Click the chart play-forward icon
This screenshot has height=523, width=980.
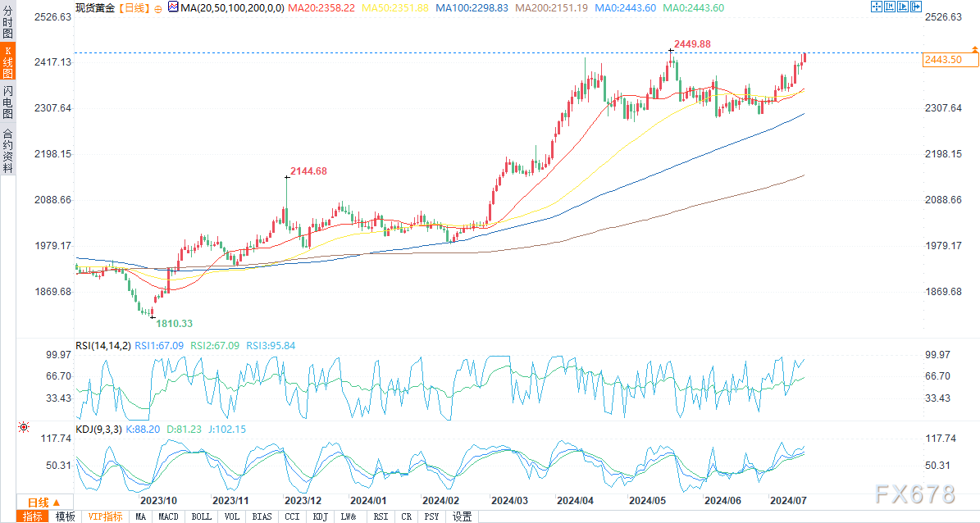(903, 7)
